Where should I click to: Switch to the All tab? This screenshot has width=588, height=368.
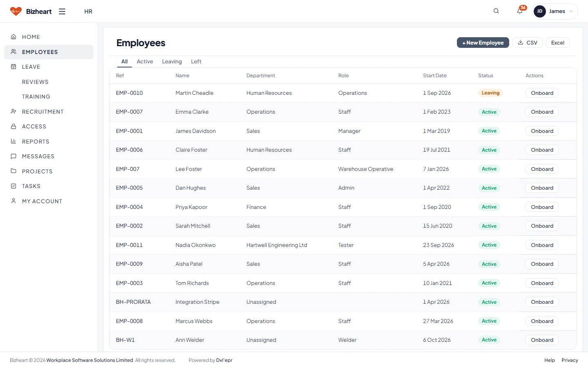click(125, 61)
